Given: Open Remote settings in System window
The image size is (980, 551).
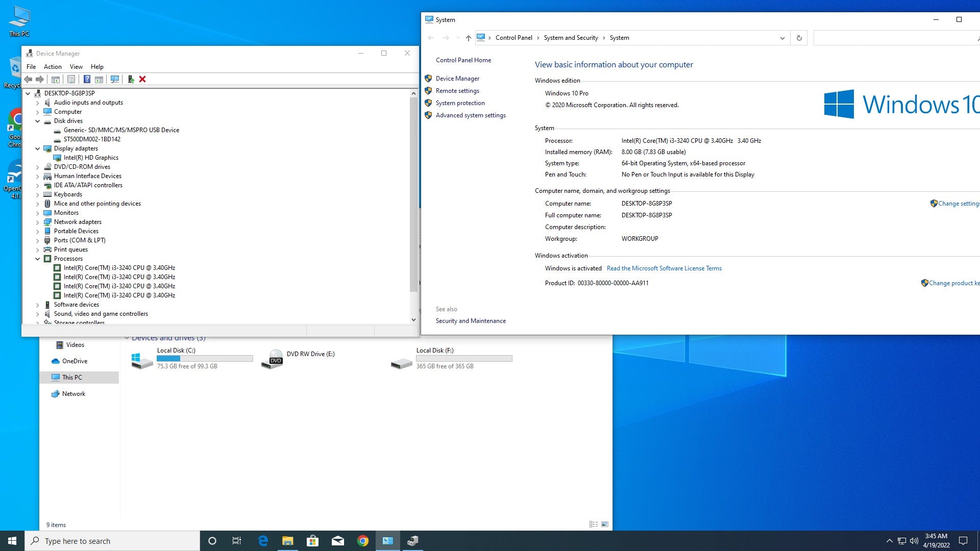Looking at the screenshot, I should point(457,90).
